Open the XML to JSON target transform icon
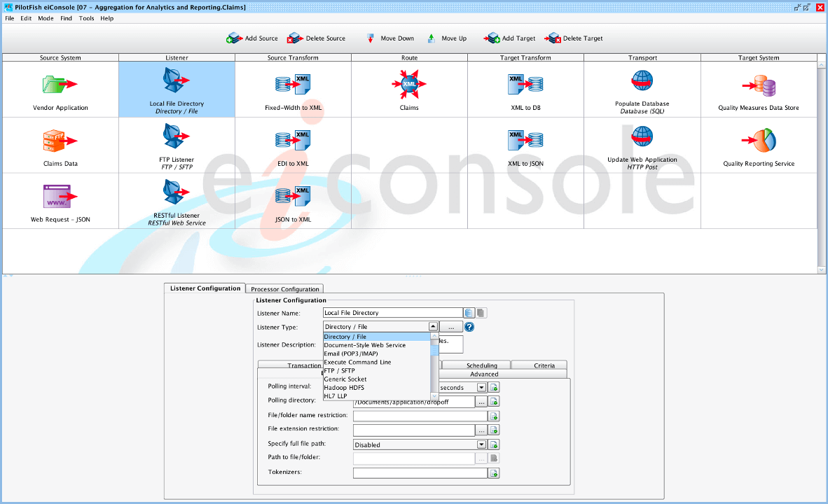Screen dimensions: 828x504 pos(525,141)
